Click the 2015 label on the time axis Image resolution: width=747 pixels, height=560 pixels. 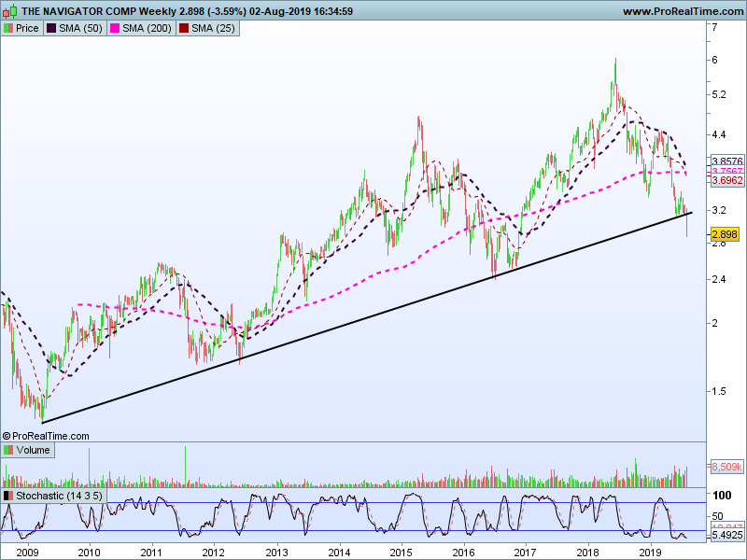402,553
